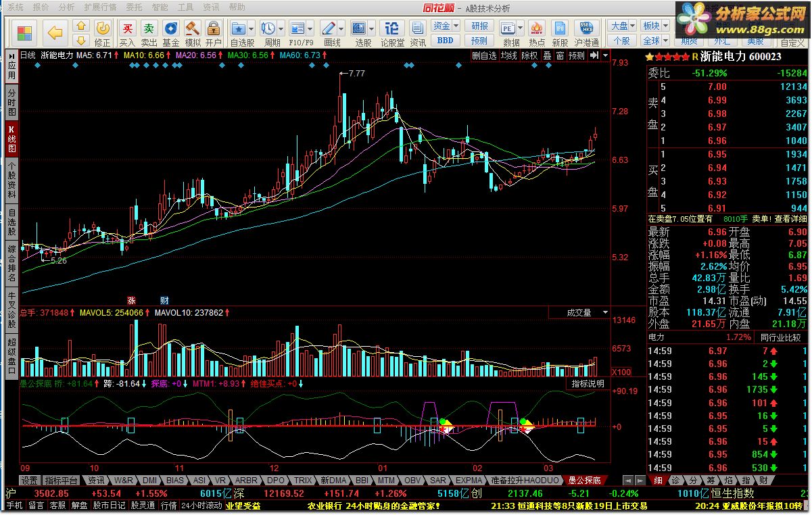Click the chart jump-to-end arrow icon
This screenshot has height=515, width=812.
pyautogui.click(x=594, y=55)
